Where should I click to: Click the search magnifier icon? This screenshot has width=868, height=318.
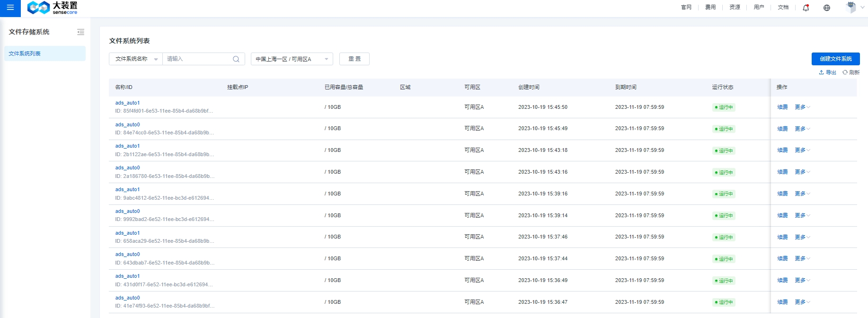point(236,59)
